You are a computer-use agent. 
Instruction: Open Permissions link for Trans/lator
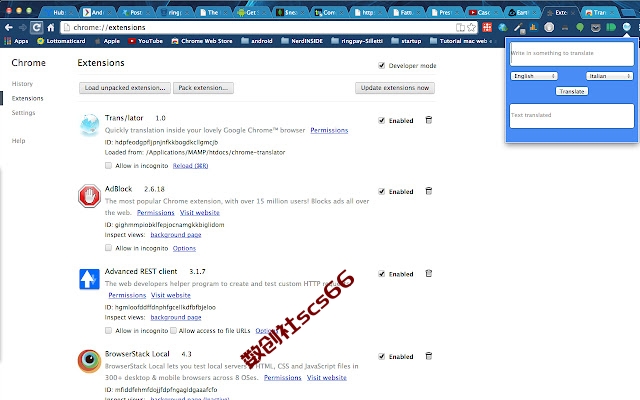coord(329,130)
